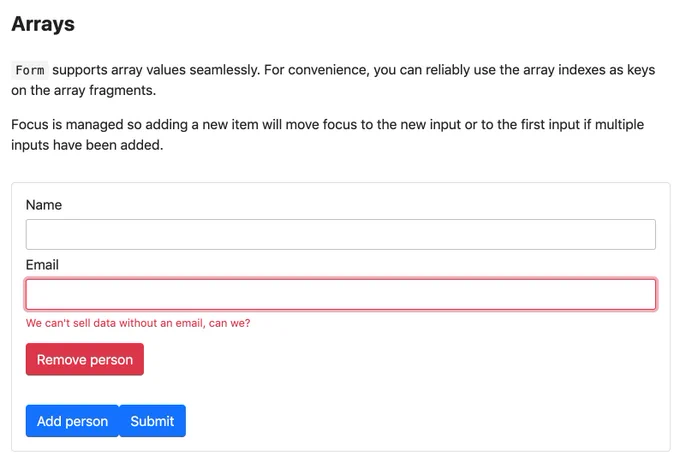The image size is (680, 456).
Task: Click the paragraph starting with Focus is managed
Action: (327, 135)
